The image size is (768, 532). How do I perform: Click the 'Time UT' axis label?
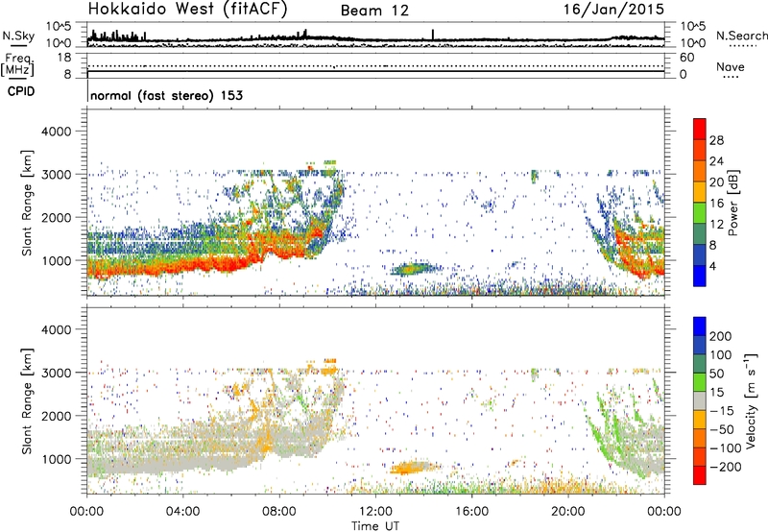[x=375, y=525]
